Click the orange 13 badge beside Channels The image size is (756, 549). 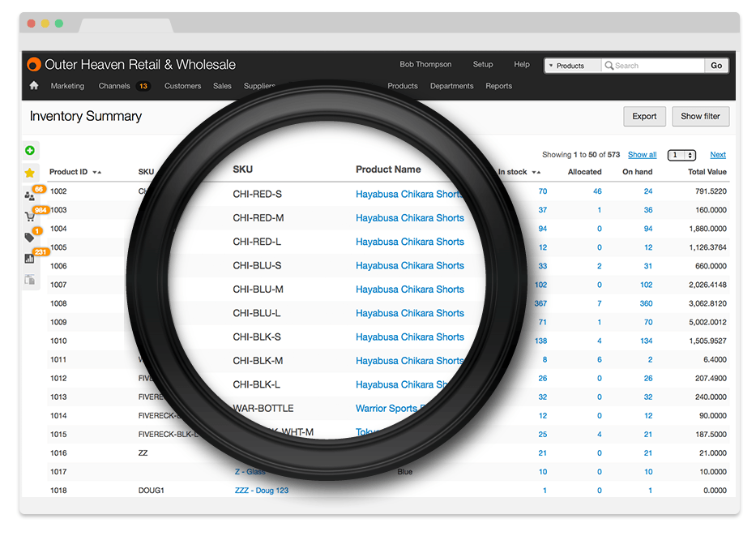tap(143, 86)
